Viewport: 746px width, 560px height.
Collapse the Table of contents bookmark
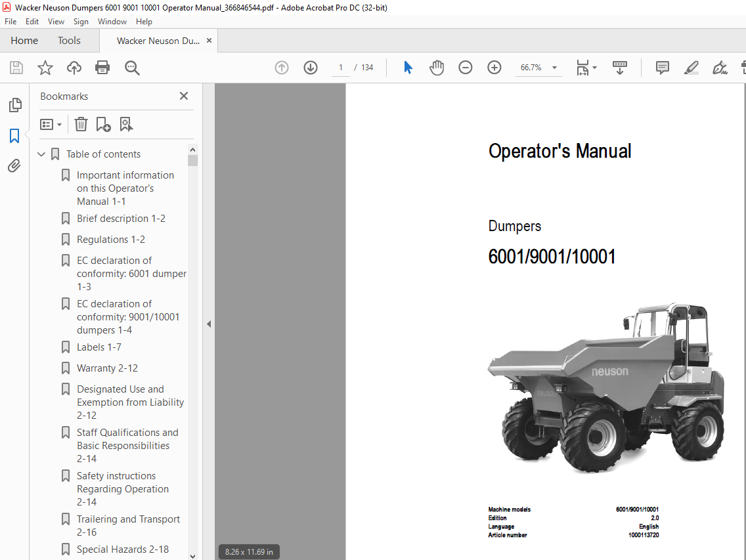pyautogui.click(x=41, y=154)
